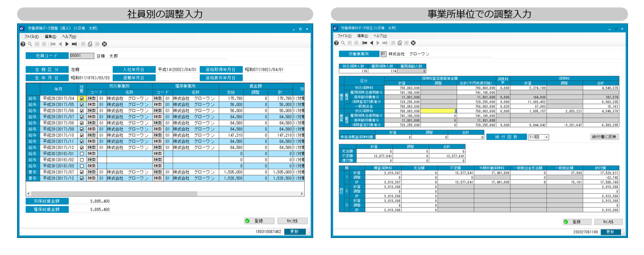Jump to last record in 労働保険料データ修正 toolbar
Viewport: 644px width, 255px height.
click(x=384, y=43)
